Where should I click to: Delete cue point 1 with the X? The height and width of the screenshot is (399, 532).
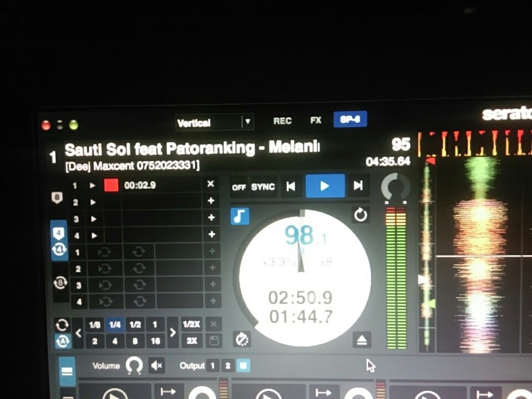pyautogui.click(x=211, y=184)
